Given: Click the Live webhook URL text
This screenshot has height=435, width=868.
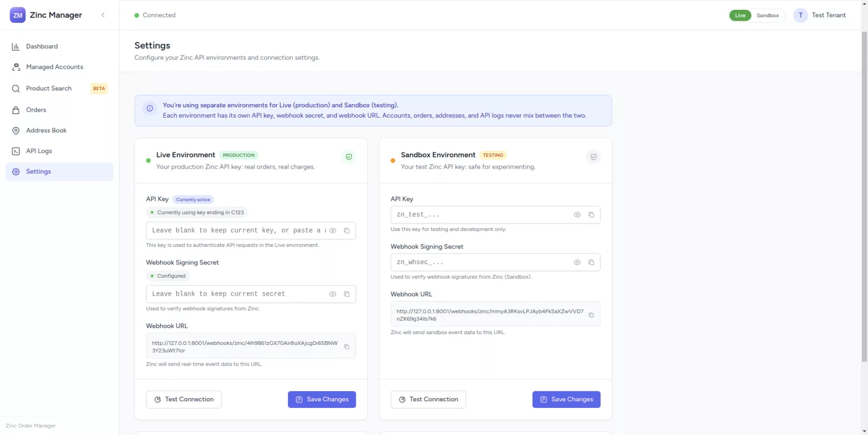Looking at the screenshot, I should pos(245,347).
